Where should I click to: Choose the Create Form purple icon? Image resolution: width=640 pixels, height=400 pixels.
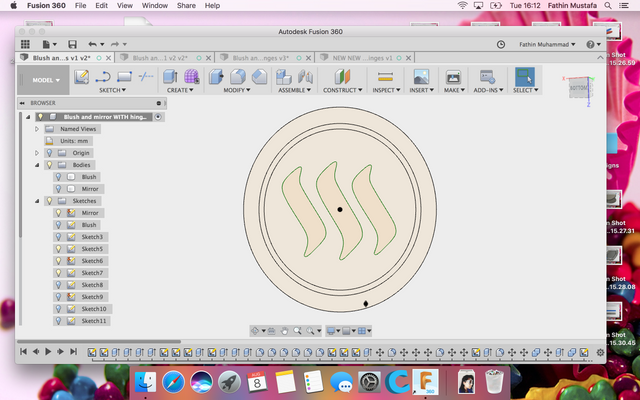191,77
